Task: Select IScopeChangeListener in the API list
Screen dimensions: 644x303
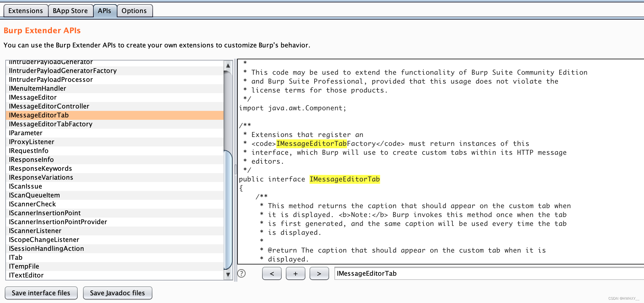Action: coord(114,240)
